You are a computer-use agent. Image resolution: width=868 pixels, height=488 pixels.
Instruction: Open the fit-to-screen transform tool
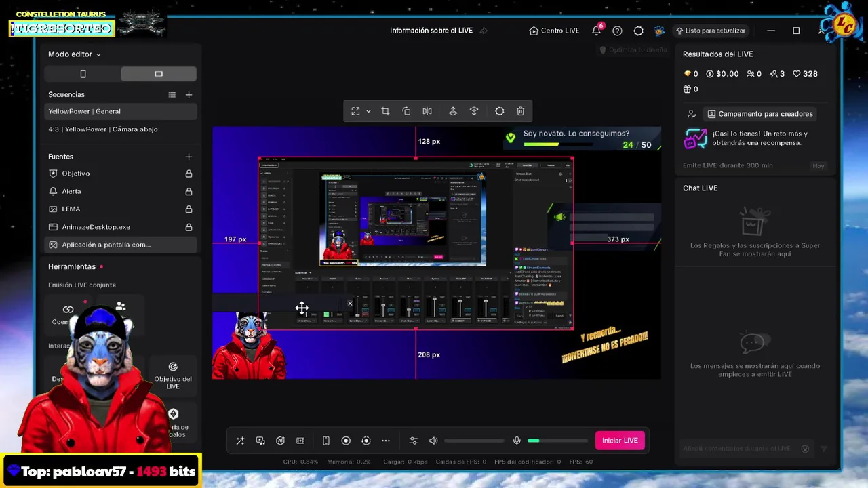[355, 111]
